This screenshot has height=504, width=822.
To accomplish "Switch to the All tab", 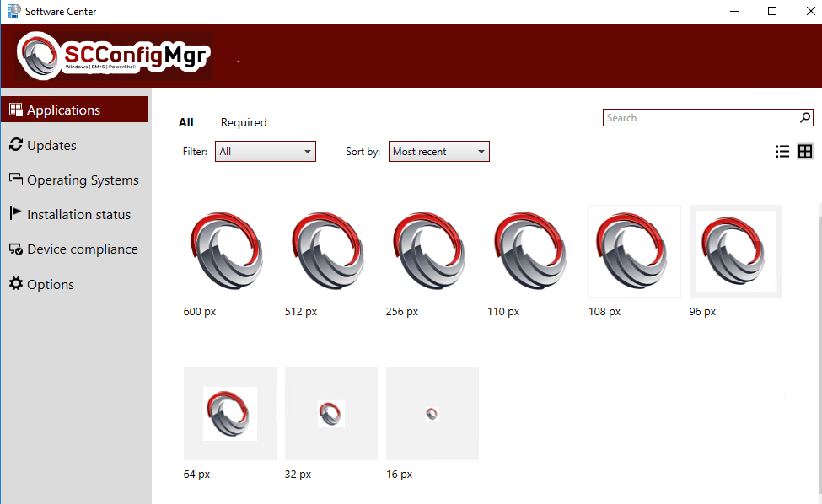I will pyautogui.click(x=186, y=122).
